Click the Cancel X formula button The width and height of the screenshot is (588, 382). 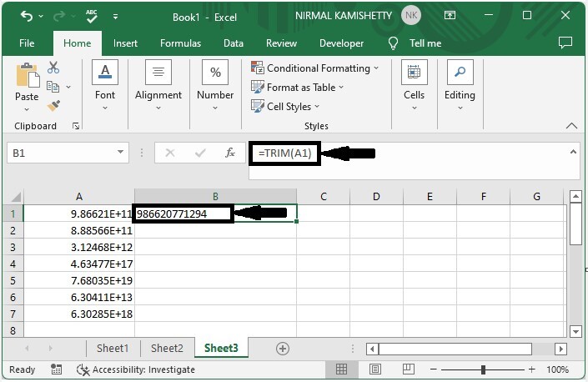click(x=170, y=153)
